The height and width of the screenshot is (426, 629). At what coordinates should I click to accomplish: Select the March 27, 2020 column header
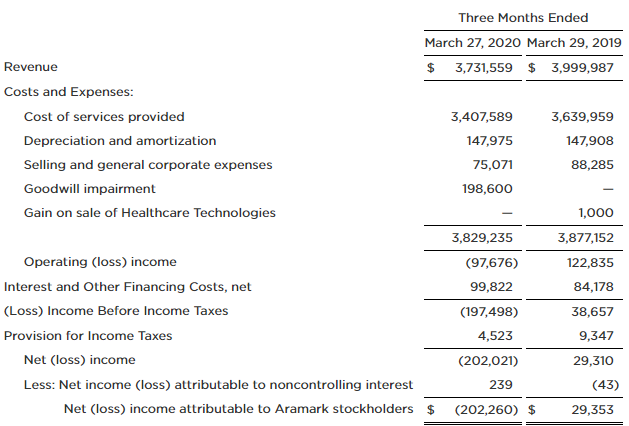pos(472,43)
